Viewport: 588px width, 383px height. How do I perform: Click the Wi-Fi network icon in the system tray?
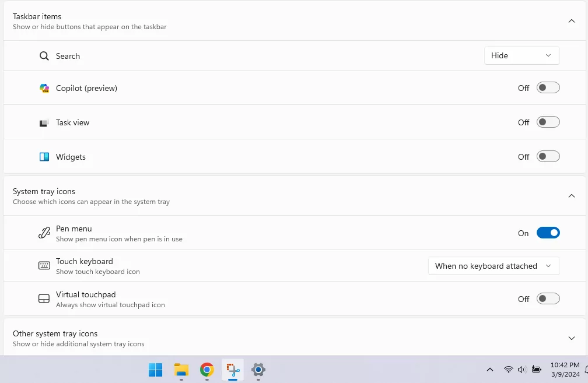[x=508, y=370]
